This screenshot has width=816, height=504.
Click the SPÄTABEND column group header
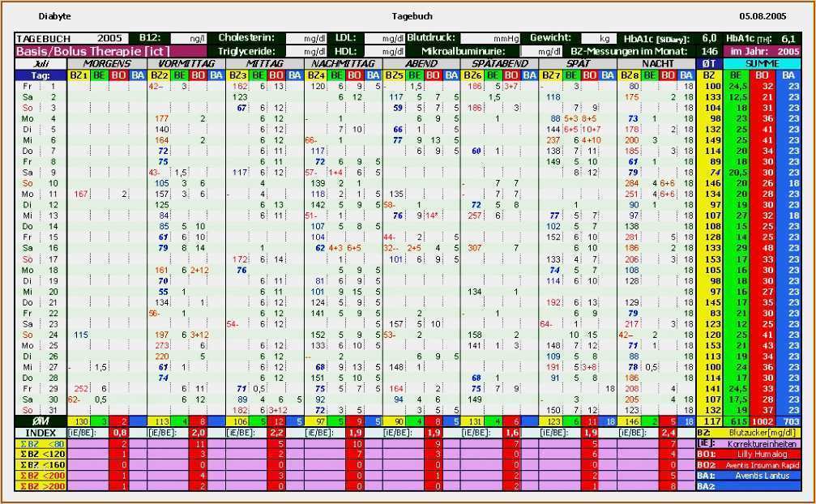500,63
